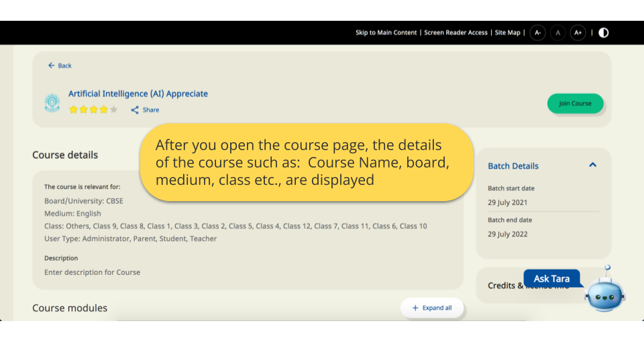
Task: Click the Ask Tara label
Action: coord(551,278)
